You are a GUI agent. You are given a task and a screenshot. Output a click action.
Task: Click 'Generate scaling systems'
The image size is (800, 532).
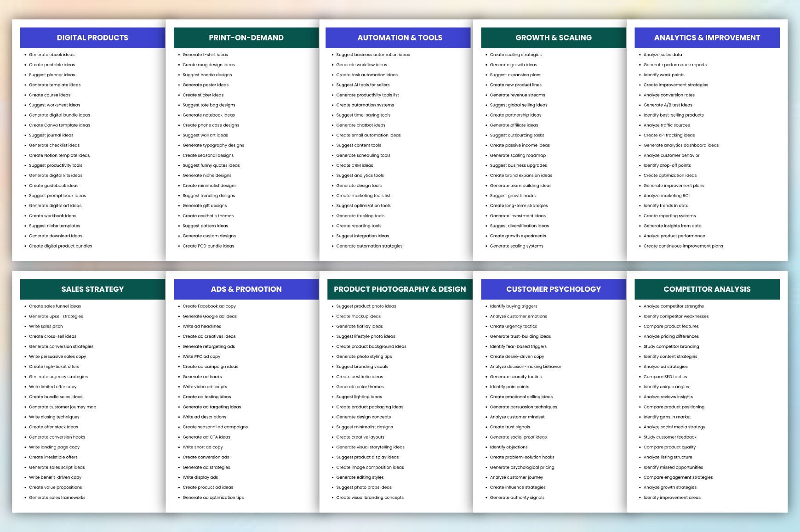(x=517, y=246)
